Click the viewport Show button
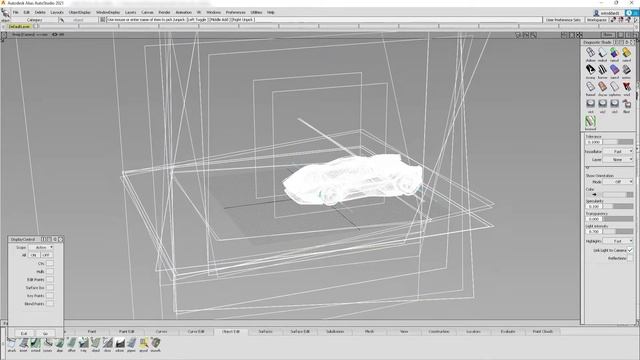The height and width of the screenshot is (360, 640). pyautogui.click(x=608, y=35)
